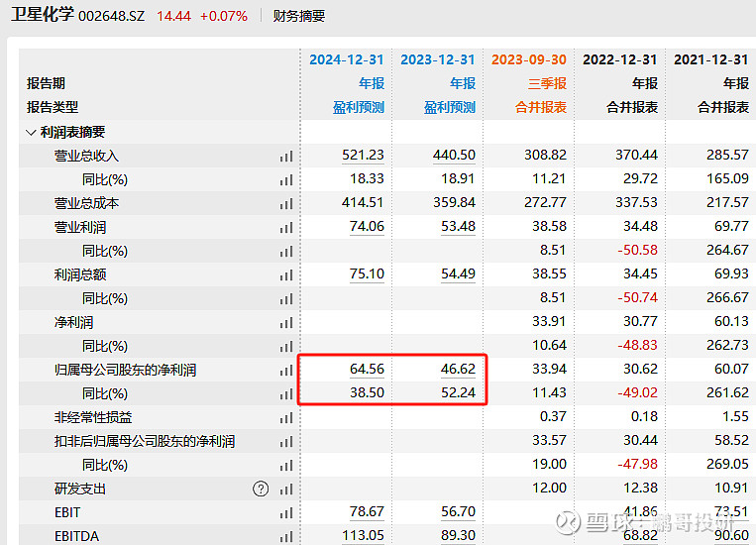Open chart icon for 净利润 row

tap(286, 323)
